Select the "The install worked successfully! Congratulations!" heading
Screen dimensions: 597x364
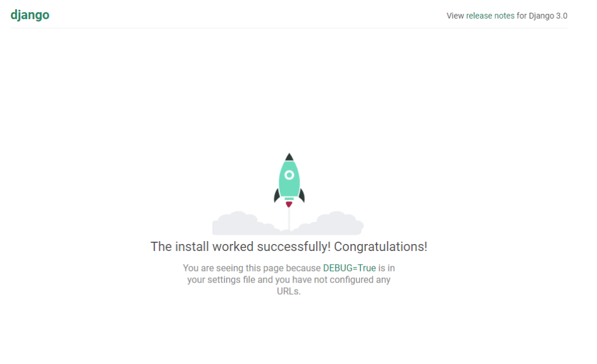(289, 246)
